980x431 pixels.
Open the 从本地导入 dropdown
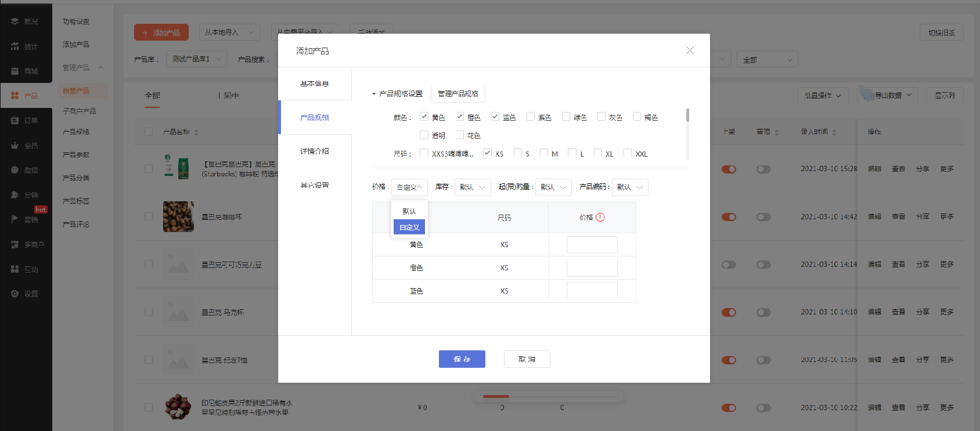click(229, 32)
